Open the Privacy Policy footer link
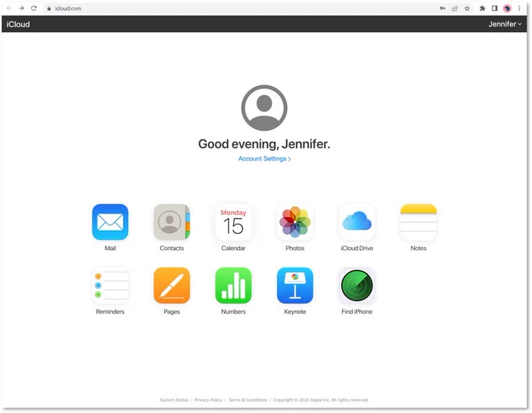 [208, 400]
